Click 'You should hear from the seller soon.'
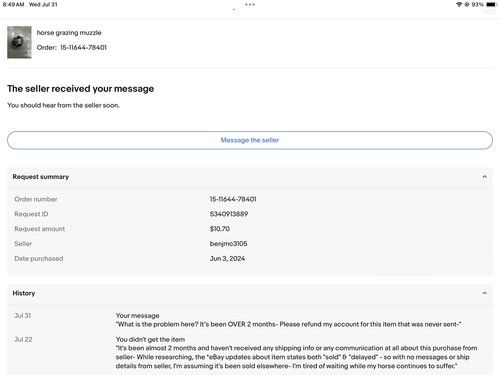The image size is (500, 375). click(x=63, y=105)
